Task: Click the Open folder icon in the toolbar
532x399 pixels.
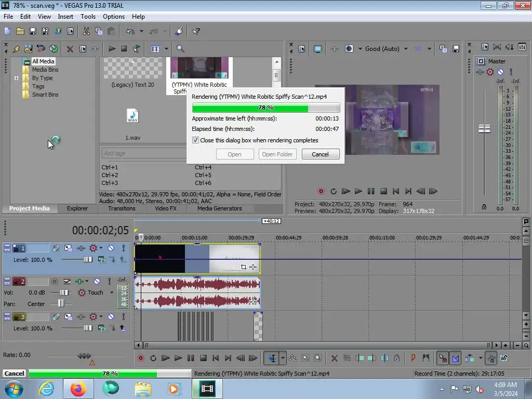Action: (20, 31)
